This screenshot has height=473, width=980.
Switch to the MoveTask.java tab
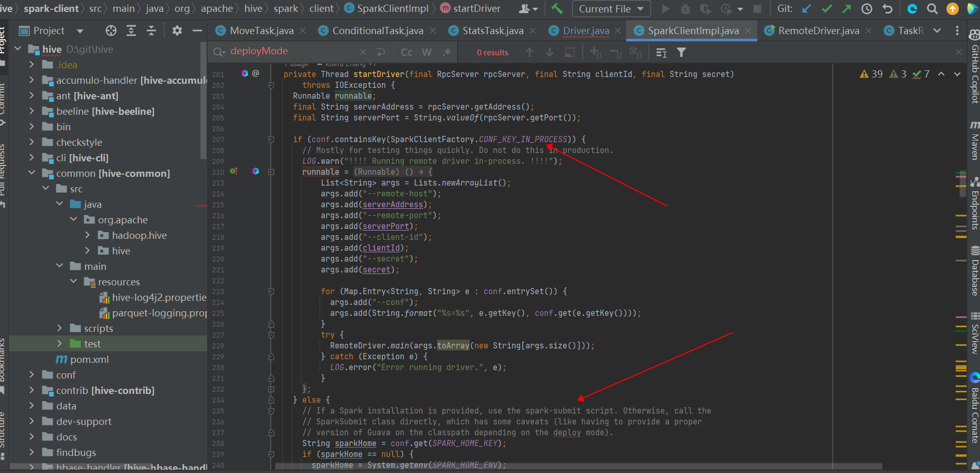pos(261,30)
